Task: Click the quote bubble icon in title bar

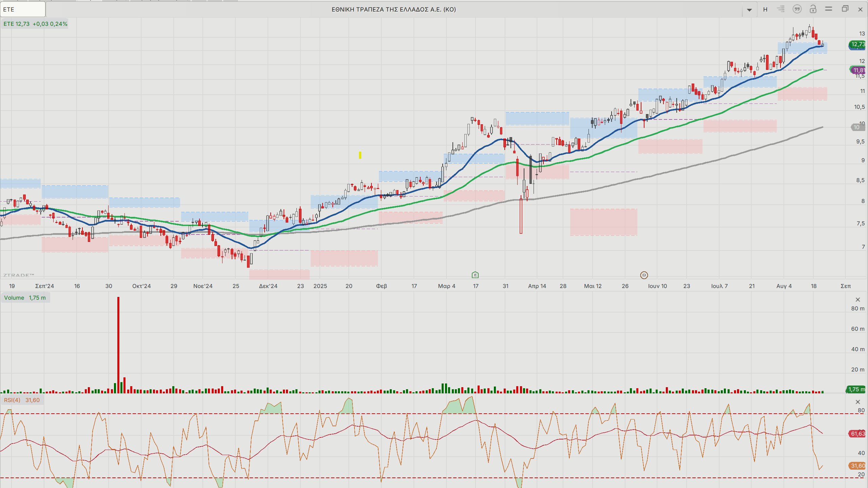Action: click(x=797, y=9)
